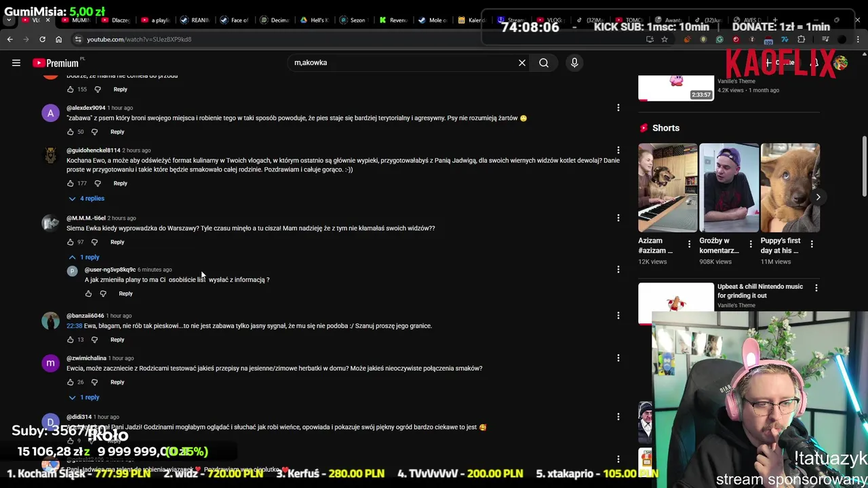
Task: Collapse 1 reply under @M.M.M.-ti6el comment
Action: coord(84,258)
